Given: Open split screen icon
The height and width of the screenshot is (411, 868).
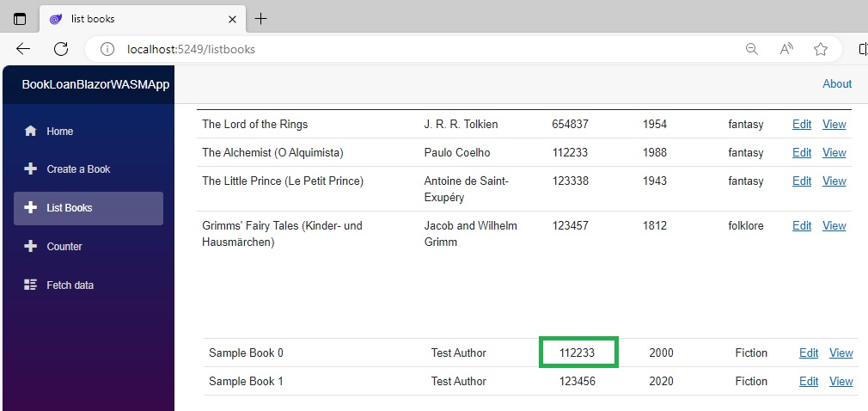Looking at the screenshot, I should coord(863,49).
